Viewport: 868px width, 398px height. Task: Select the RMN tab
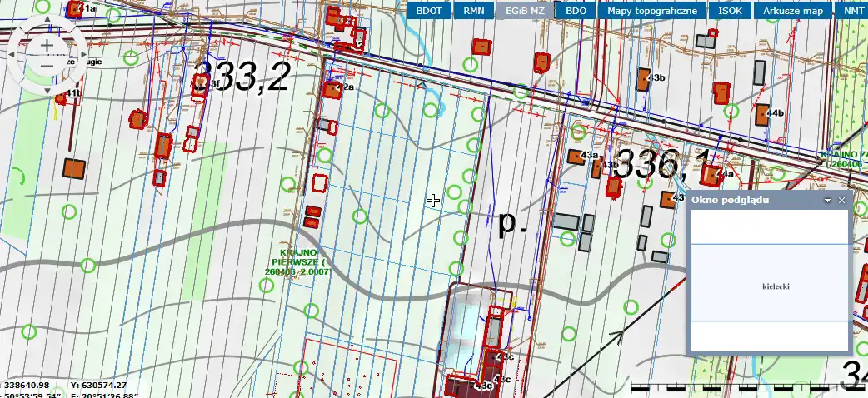(x=473, y=11)
